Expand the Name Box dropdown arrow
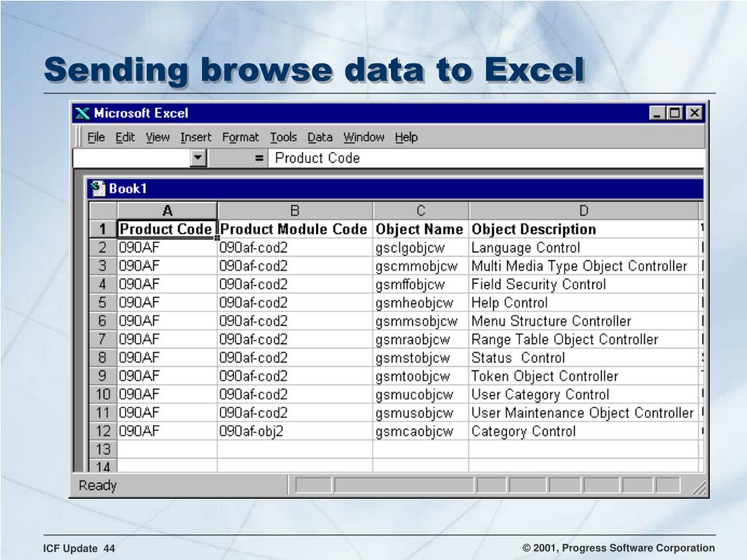747x560 pixels. [x=198, y=157]
